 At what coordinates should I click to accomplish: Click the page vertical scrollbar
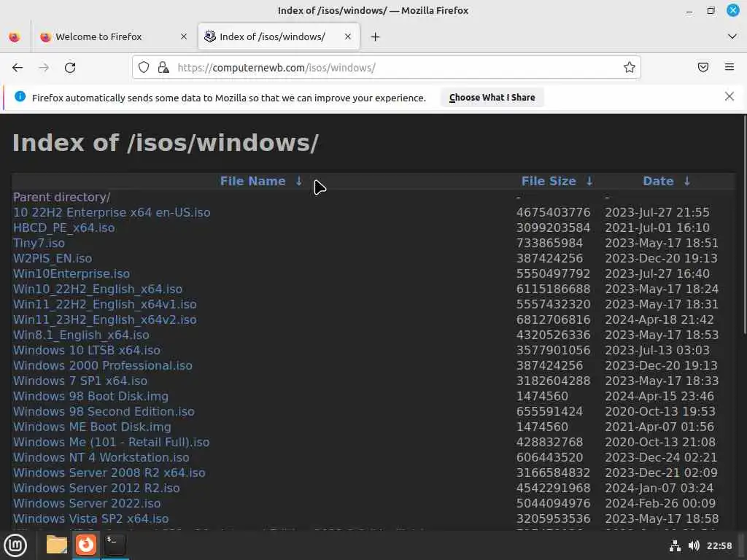[744, 224]
